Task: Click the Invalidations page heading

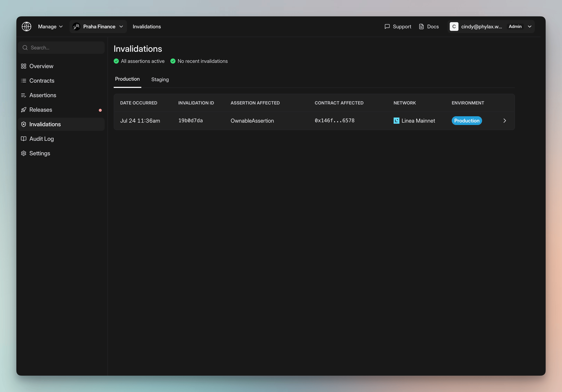Action: (138, 49)
